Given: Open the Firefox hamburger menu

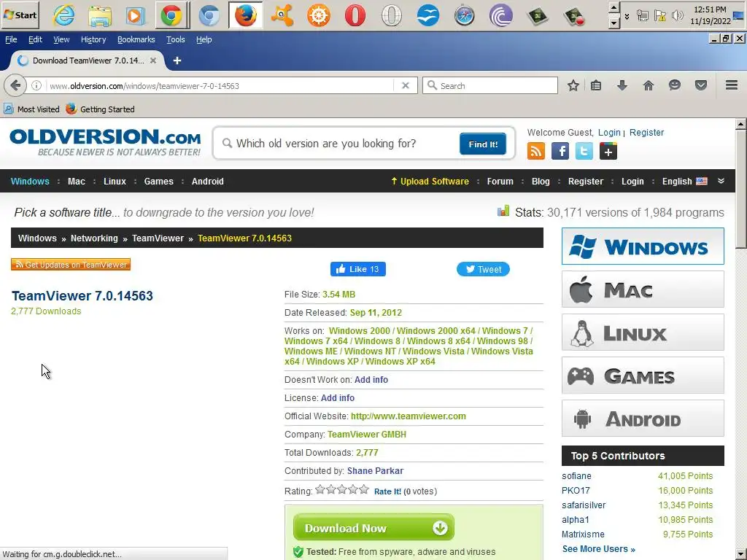Looking at the screenshot, I should pos(732,85).
